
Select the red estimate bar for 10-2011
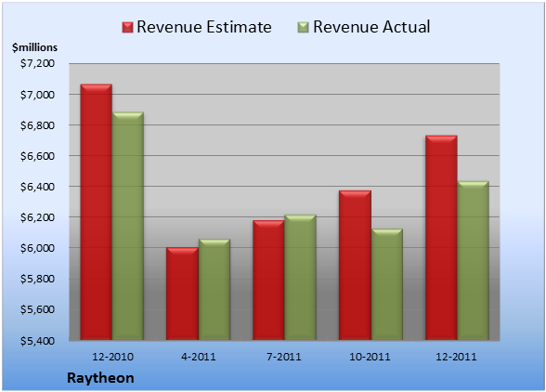355,265
